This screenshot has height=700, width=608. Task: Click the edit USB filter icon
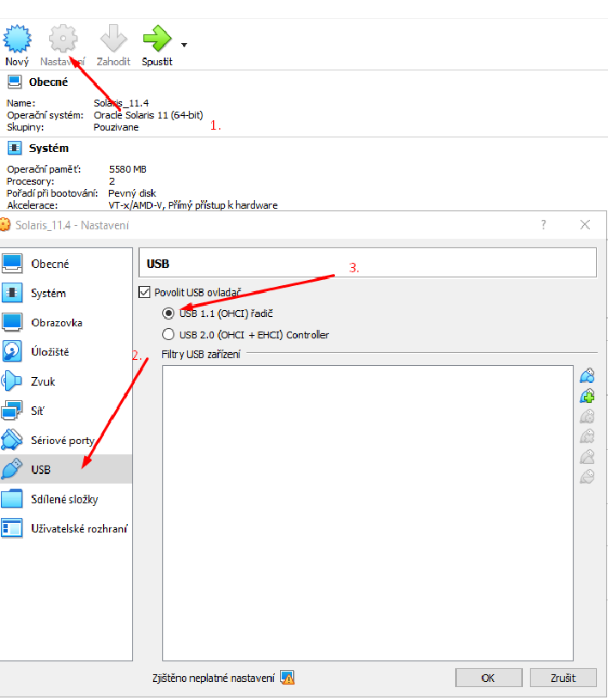587,416
